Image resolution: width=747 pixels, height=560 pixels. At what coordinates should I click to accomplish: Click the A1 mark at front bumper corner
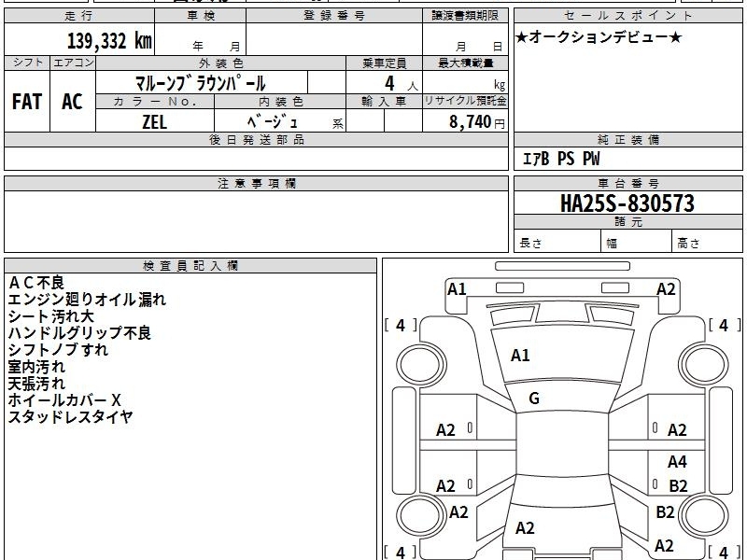point(457,289)
